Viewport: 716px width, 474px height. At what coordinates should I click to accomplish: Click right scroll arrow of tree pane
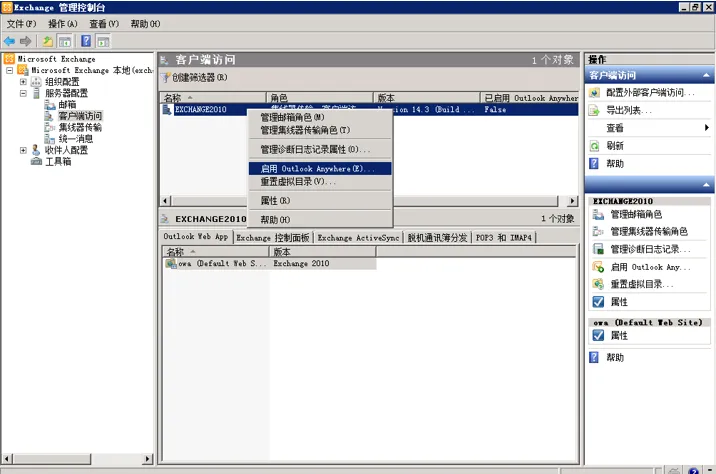click(147, 459)
